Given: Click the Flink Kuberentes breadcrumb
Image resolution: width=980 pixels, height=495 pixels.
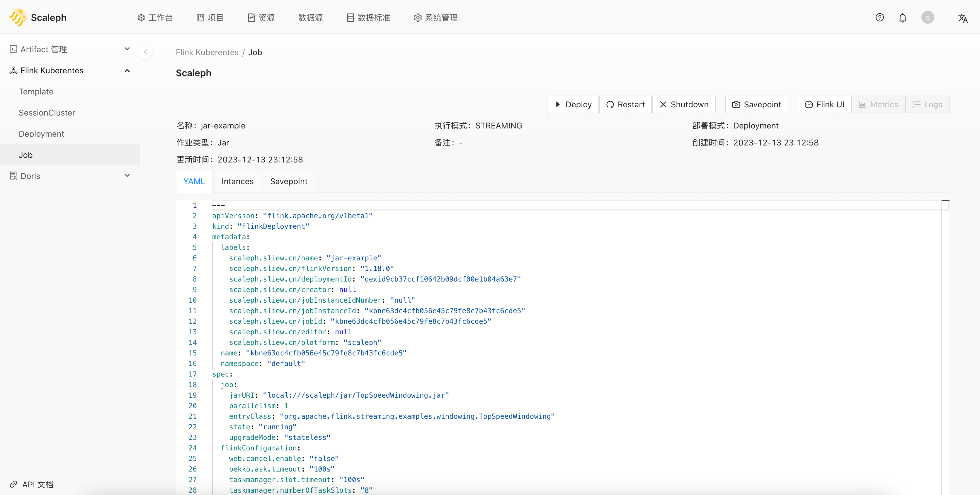Looking at the screenshot, I should [207, 52].
